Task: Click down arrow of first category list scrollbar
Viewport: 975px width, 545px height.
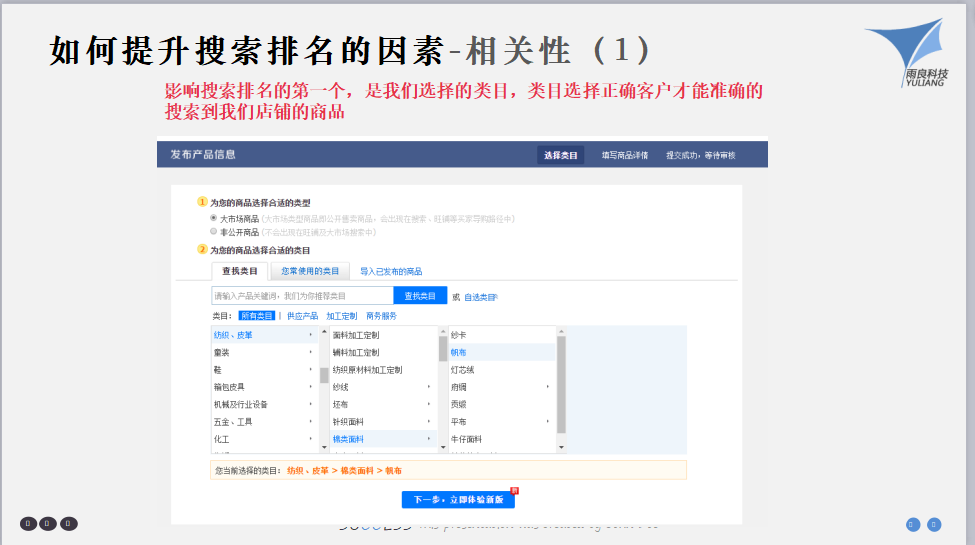Action: [324, 447]
